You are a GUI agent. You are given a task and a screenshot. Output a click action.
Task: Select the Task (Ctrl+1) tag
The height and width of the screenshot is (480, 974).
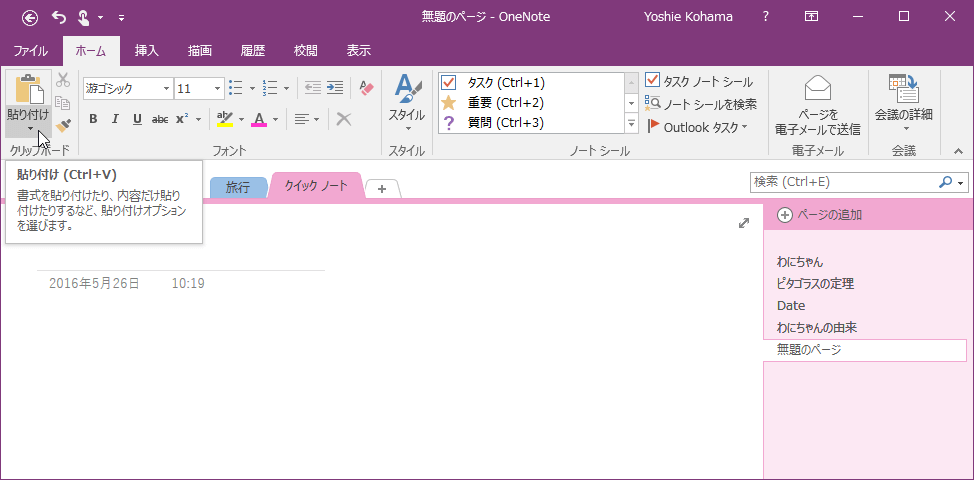point(531,83)
